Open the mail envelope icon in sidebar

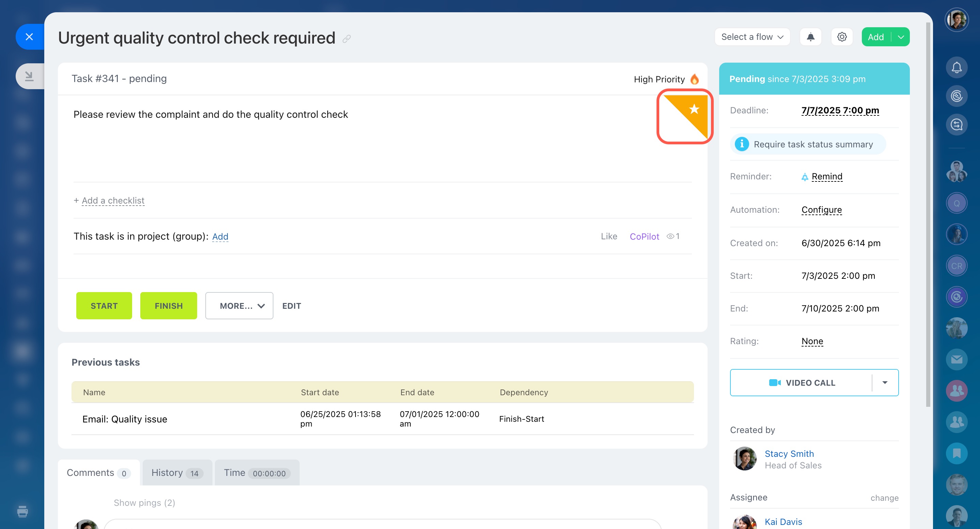[957, 359]
